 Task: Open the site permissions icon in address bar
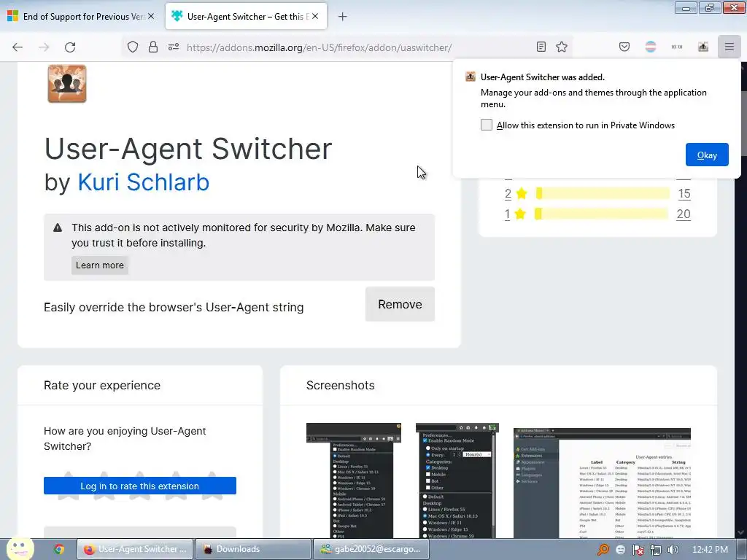click(174, 47)
